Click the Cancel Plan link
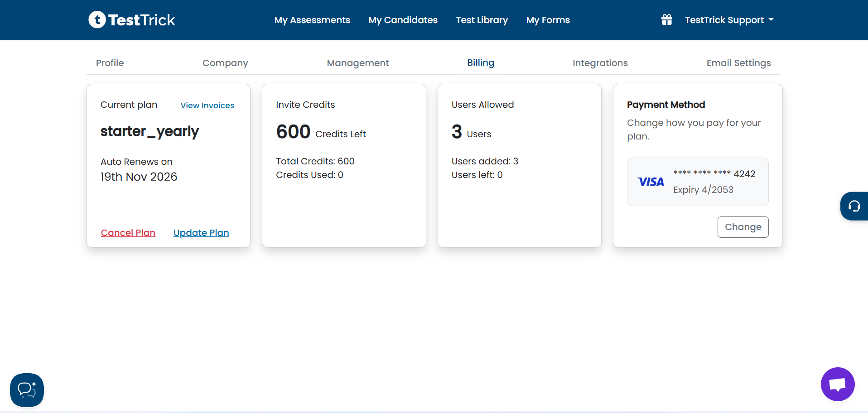 [128, 233]
